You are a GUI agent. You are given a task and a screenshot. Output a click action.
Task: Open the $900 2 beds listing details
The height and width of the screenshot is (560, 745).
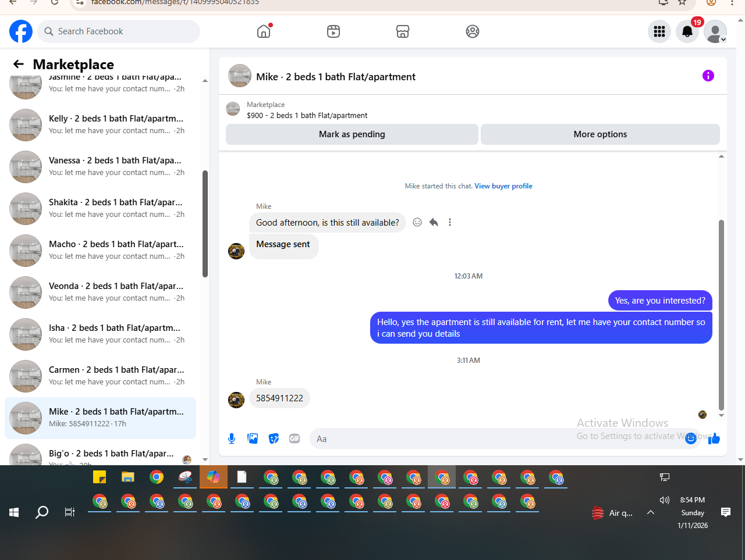(307, 115)
